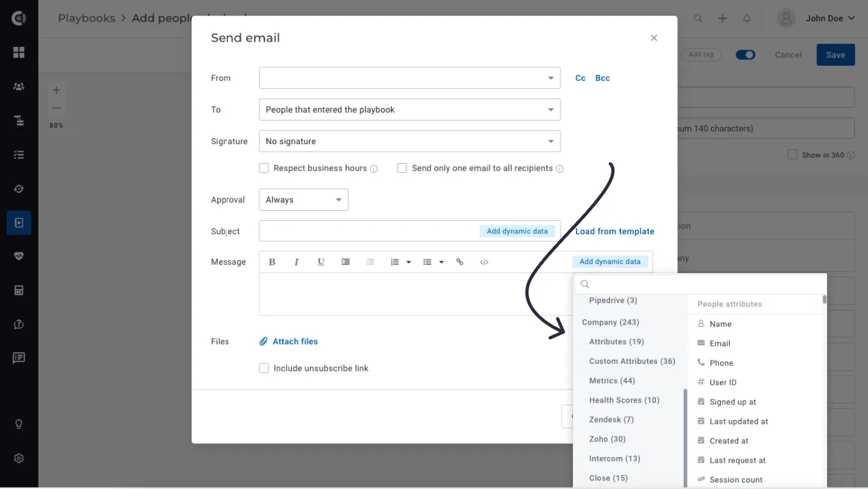This screenshot has width=868, height=489.
Task: Click the dynamic data search field
Action: 701,284
